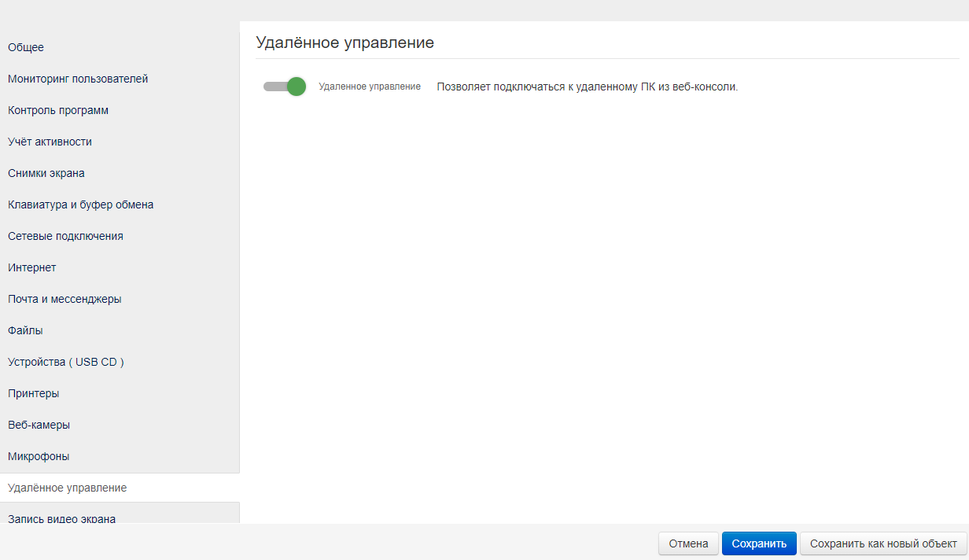Open the Общее settings section
Viewport: 969px width, 560px height.
tap(26, 47)
